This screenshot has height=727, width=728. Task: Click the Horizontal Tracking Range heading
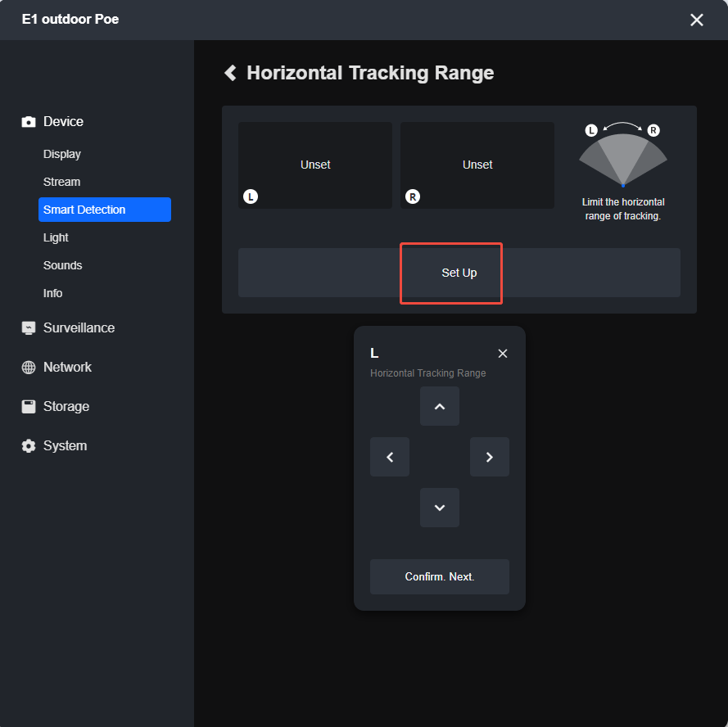click(x=370, y=73)
